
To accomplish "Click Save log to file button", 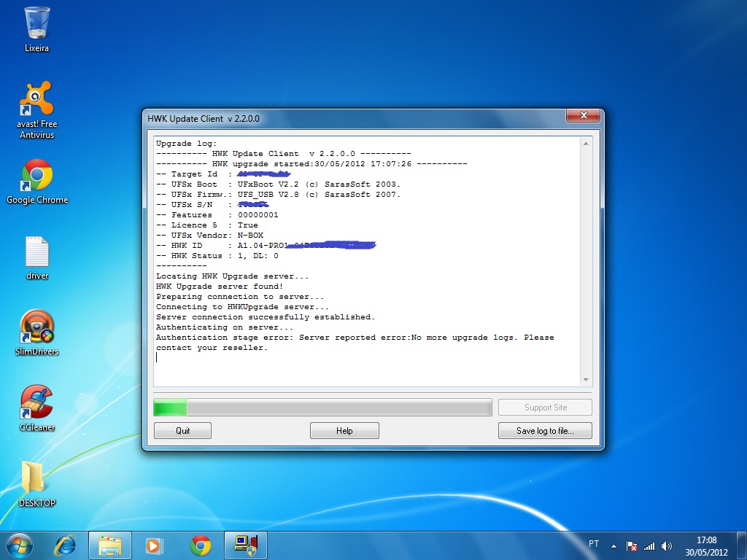I will 545,430.
